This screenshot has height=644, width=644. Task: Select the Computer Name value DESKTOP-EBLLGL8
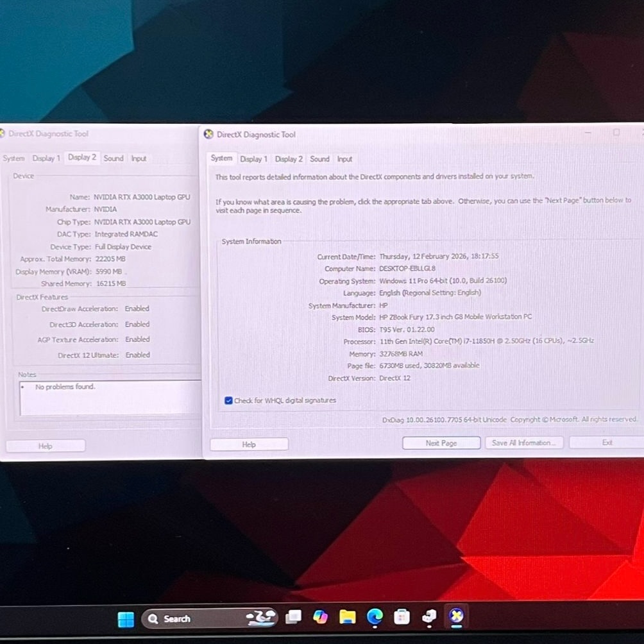(x=407, y=268)
